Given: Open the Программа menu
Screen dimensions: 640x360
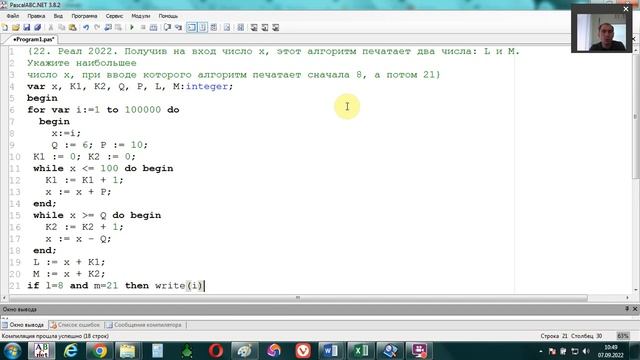Looking at the screenshot, I should click(84, 16).
